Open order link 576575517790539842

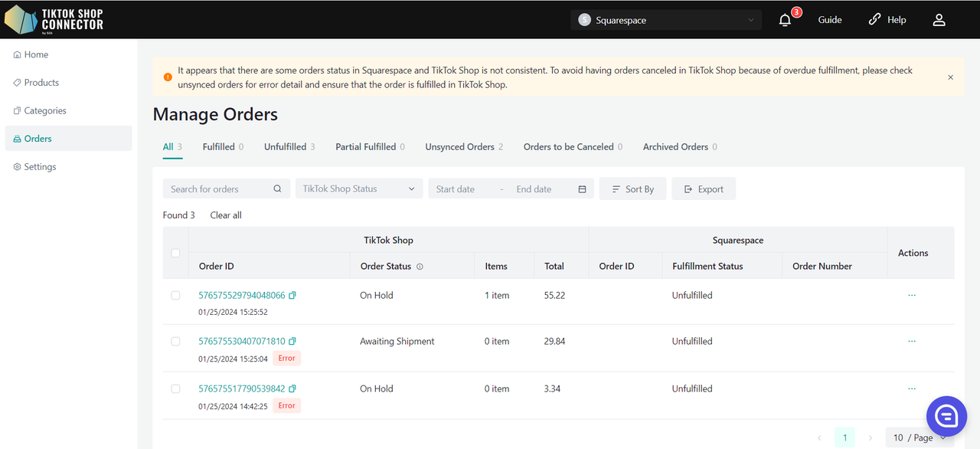[x=242, y=388]
